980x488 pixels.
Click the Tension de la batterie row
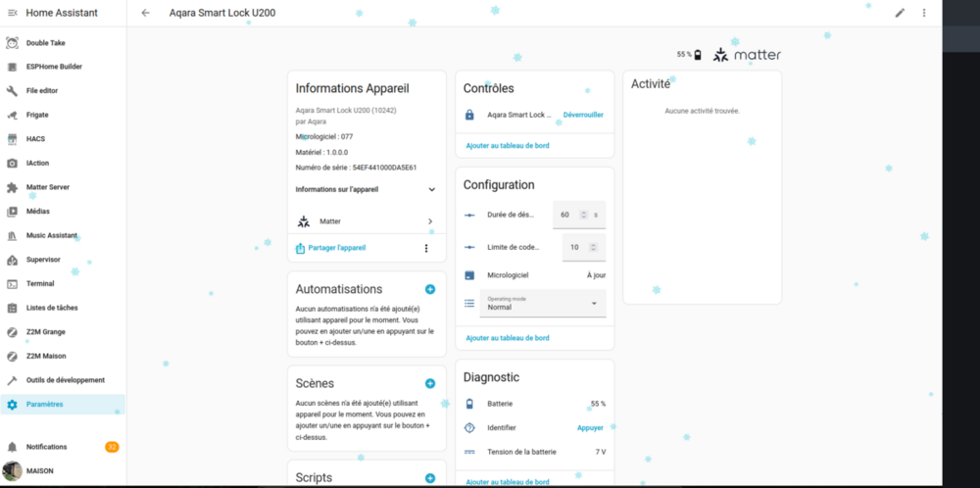pyautogui.click(x=535, y=452)
